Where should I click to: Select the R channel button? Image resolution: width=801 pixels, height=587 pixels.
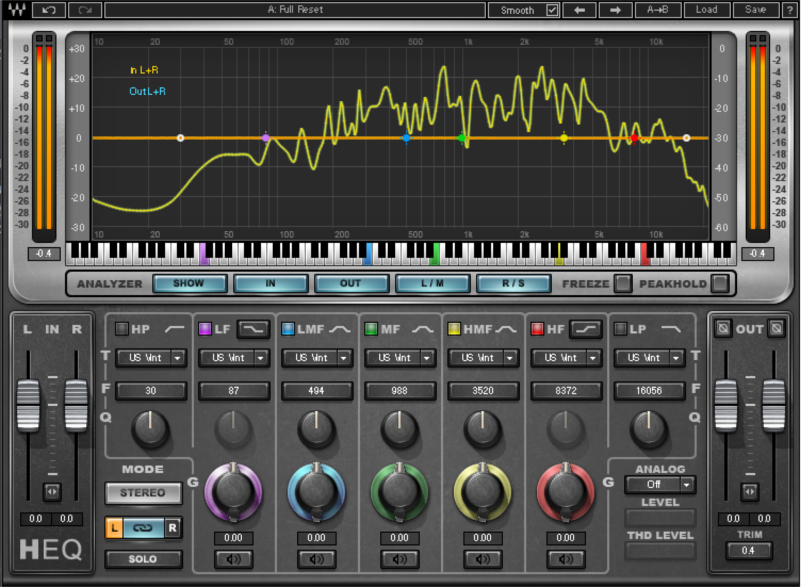coord(173,528)
